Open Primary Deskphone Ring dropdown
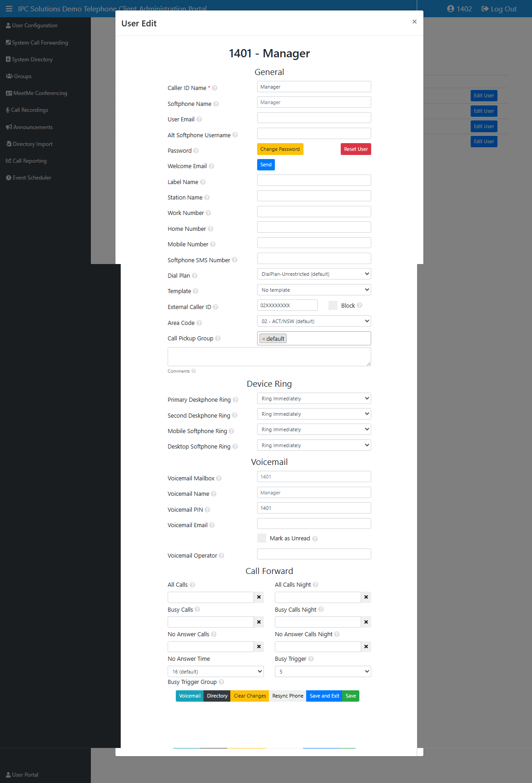 313,399
